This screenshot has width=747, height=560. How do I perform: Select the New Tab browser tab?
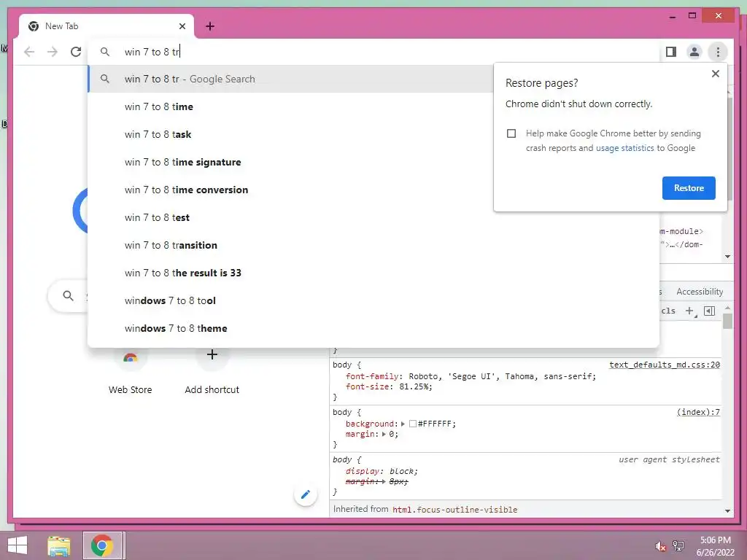[107, 26]
